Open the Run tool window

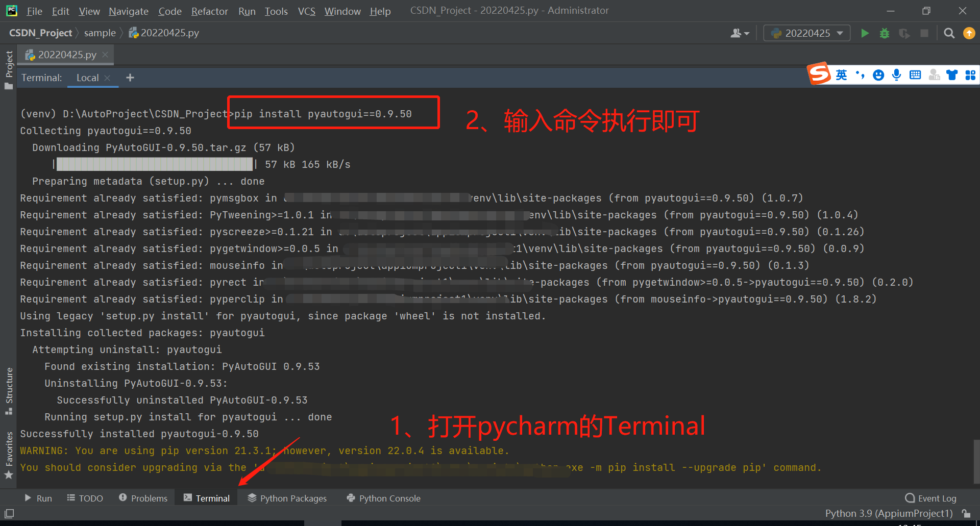pos(38,498)
